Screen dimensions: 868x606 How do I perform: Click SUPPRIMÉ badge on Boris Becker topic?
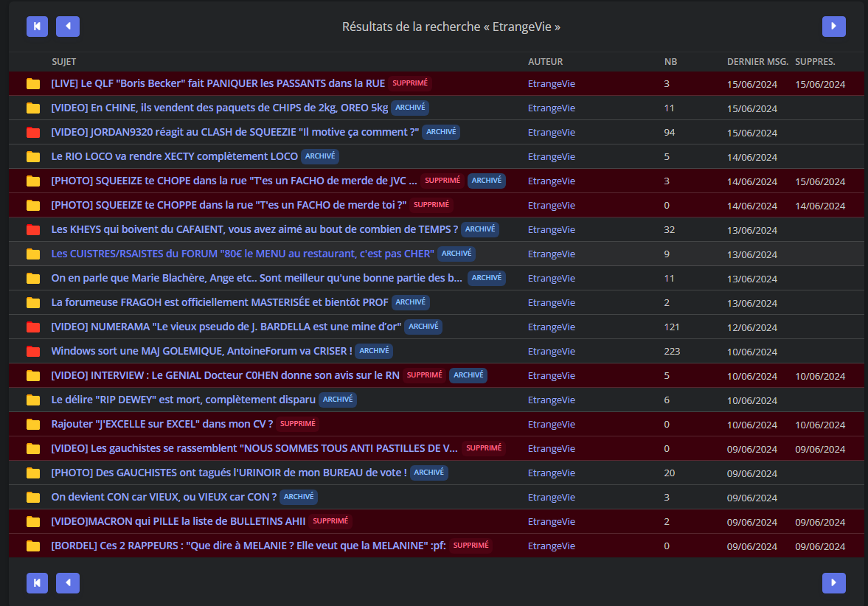tap(410, 83)
